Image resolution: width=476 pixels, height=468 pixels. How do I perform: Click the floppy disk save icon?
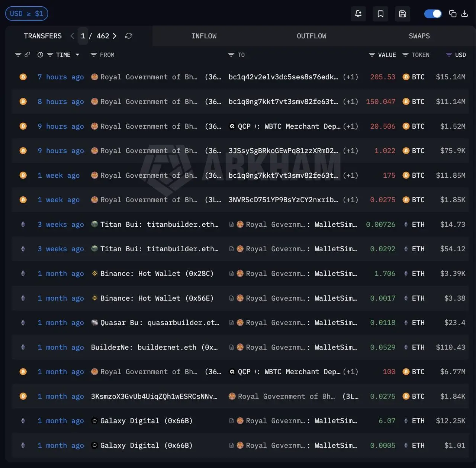(402, 14)
